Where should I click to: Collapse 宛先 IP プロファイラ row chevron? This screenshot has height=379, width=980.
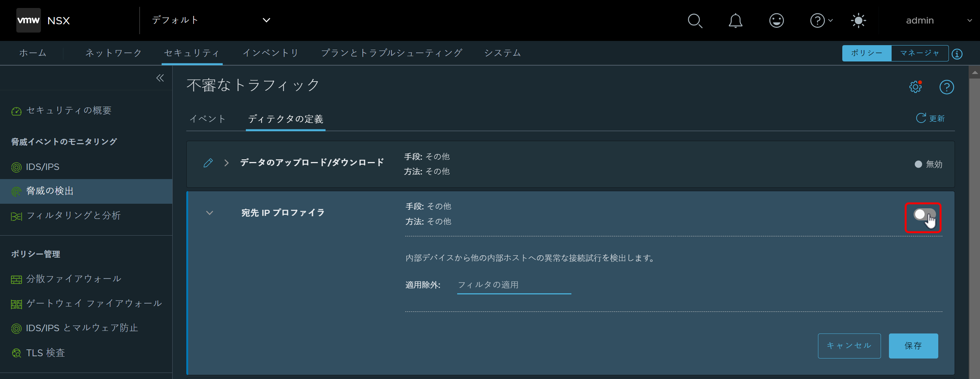(x=209, y=213)
